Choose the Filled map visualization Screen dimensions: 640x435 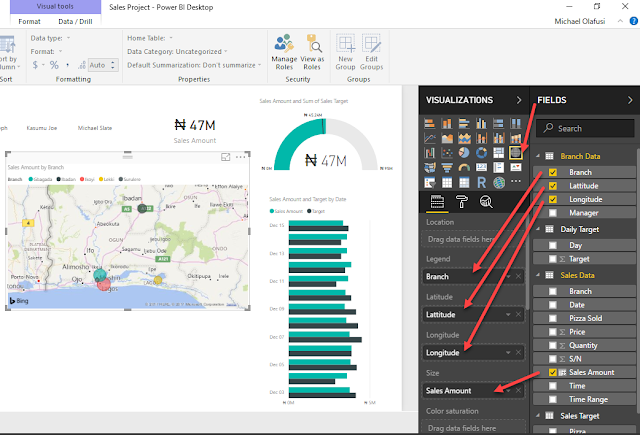click(x=429, y=168)
